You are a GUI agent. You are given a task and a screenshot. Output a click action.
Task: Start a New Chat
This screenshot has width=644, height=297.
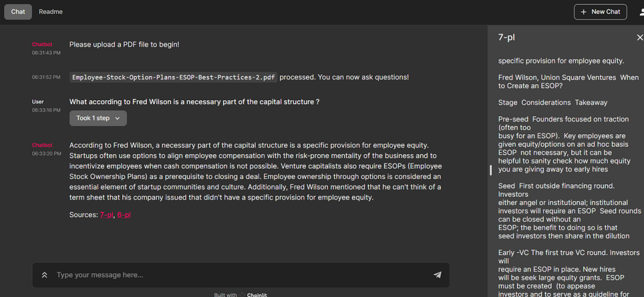tap(600, 11)
